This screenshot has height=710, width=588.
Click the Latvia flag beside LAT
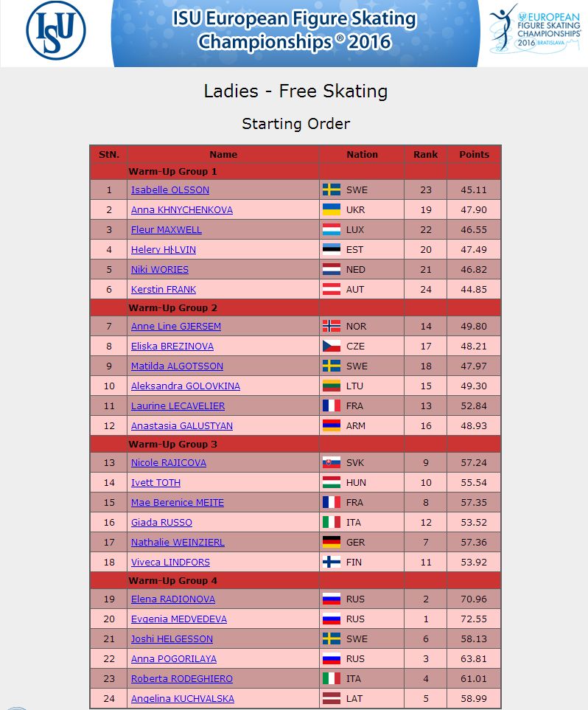pos(332,698)
